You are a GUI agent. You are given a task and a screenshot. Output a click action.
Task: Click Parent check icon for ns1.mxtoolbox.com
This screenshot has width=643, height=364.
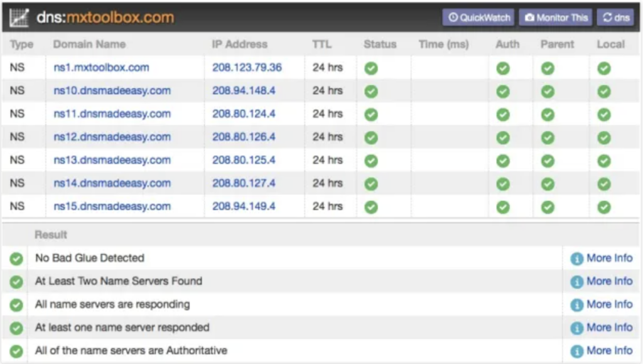pos(548,68)
